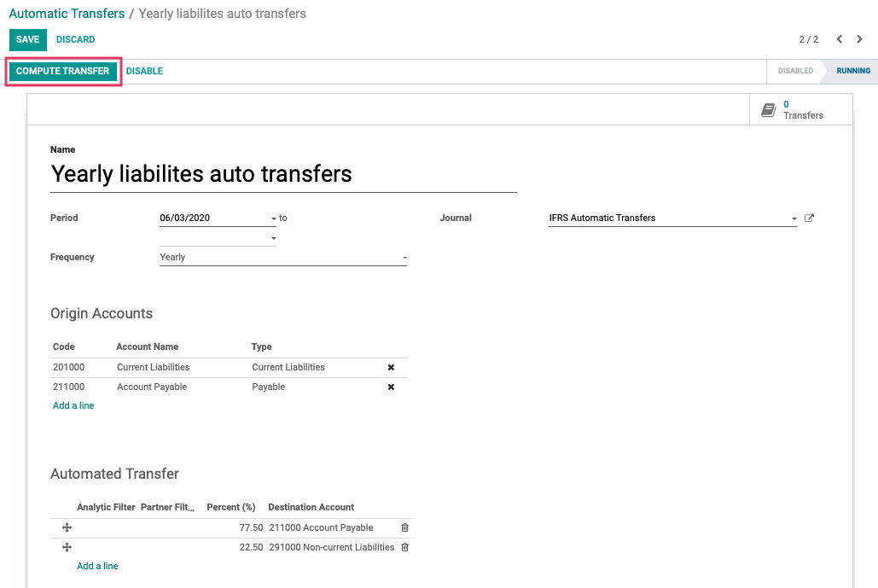Discard the changes
Screen dimensions: 878x588
[76, 40]
